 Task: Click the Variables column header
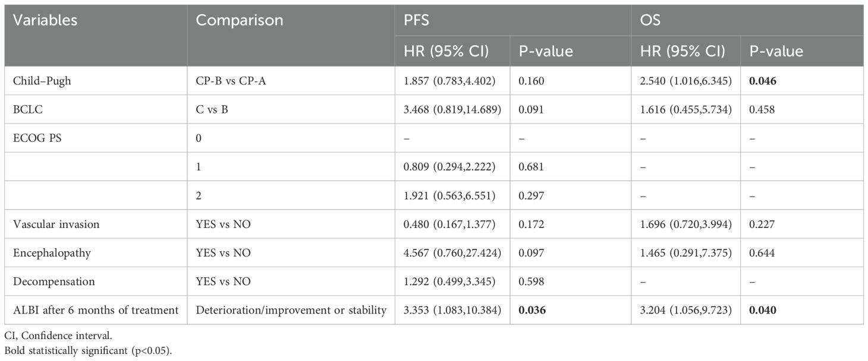click(x=45, y=20)
